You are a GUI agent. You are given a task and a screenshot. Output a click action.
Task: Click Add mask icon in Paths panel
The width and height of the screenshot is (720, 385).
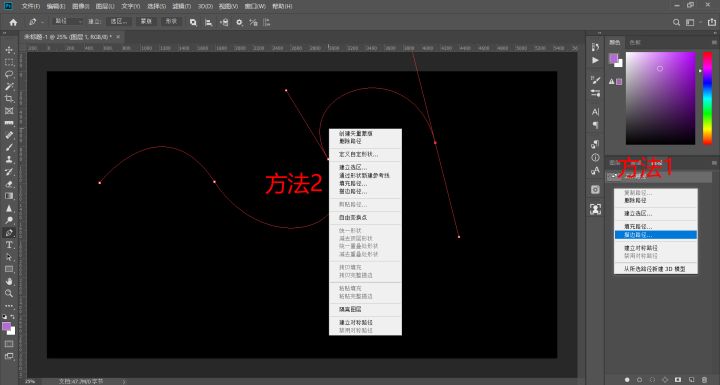[678, 379]
